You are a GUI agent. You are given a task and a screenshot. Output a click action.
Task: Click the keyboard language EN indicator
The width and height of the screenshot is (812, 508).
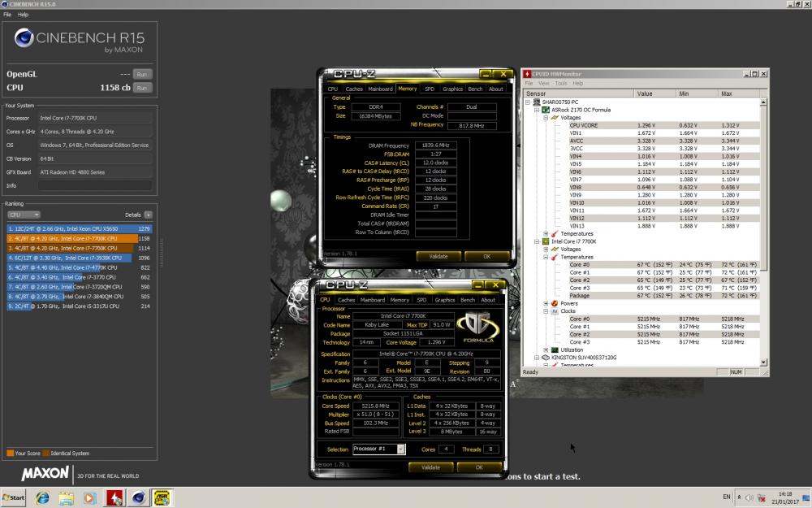pos(727,497)
